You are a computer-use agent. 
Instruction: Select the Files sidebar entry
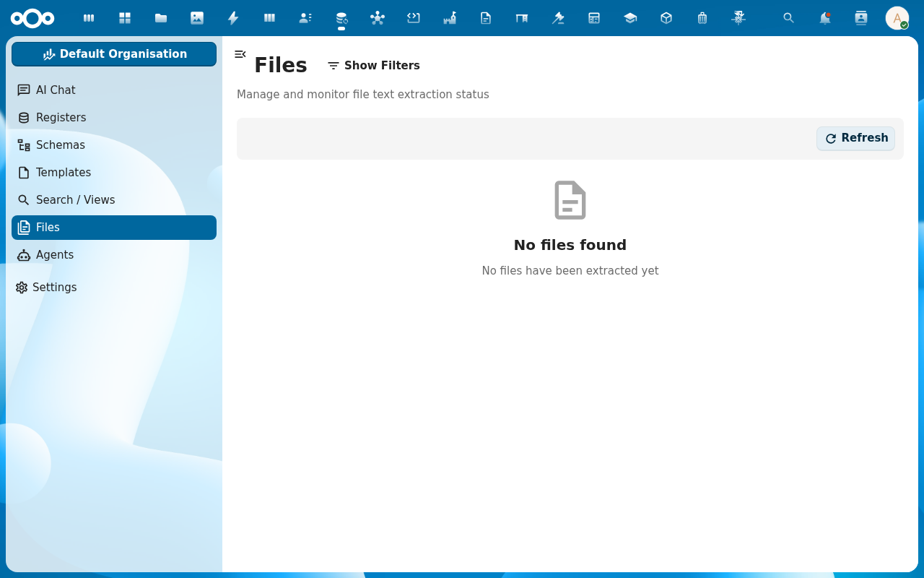pos(114,228)
